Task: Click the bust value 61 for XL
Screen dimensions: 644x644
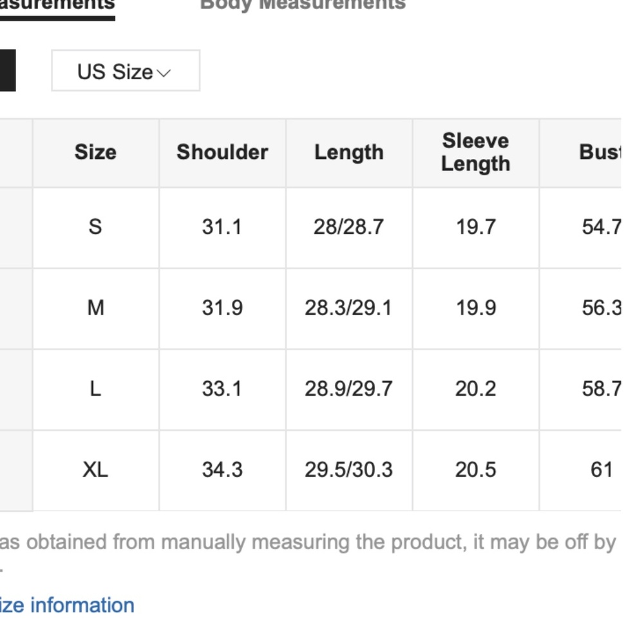Action: click(x=600, y=470)
